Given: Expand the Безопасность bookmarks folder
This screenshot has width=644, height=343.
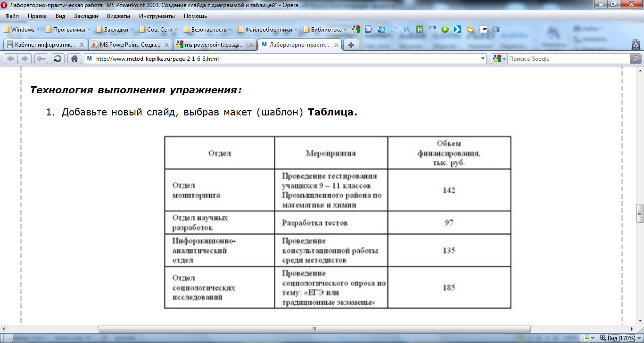Looking at the screenshot, I should point(209,29).
